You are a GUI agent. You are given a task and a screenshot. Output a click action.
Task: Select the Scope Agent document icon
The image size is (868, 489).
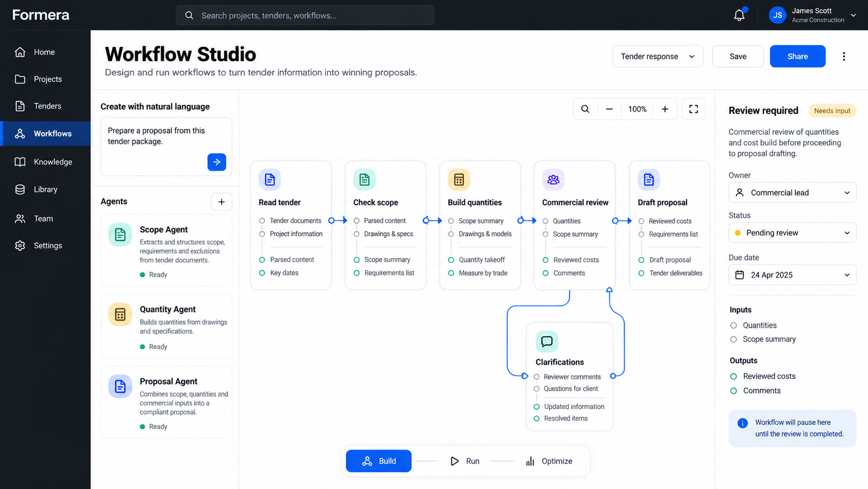click(x=120, y=234)
